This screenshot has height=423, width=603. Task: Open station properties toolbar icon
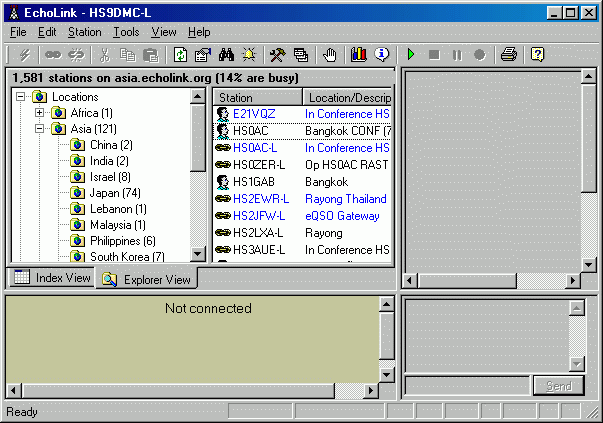203,55
